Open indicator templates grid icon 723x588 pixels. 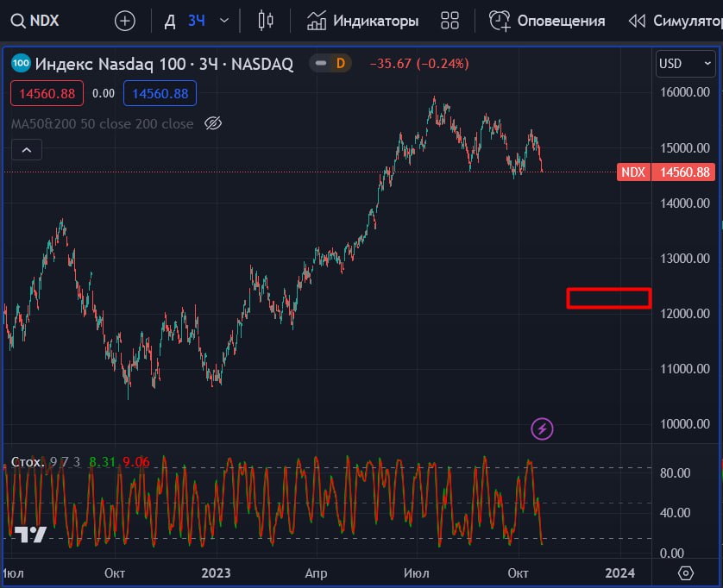[450, 21]
